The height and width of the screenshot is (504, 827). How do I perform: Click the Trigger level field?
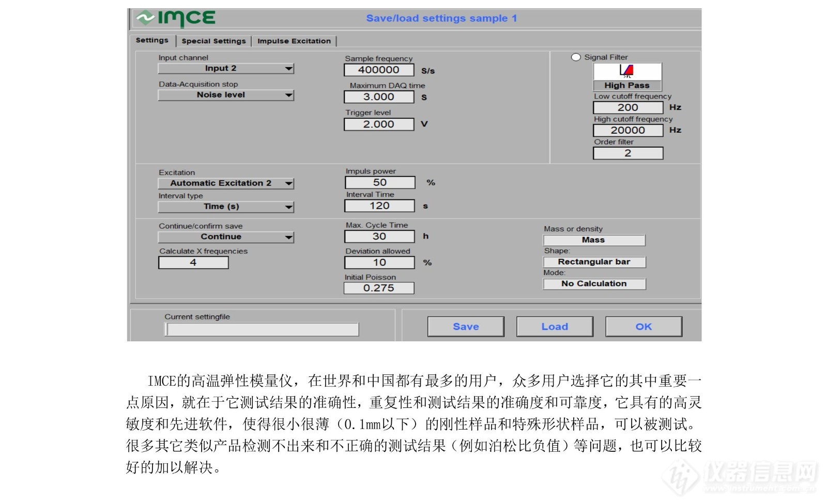(x=379, y=124)
